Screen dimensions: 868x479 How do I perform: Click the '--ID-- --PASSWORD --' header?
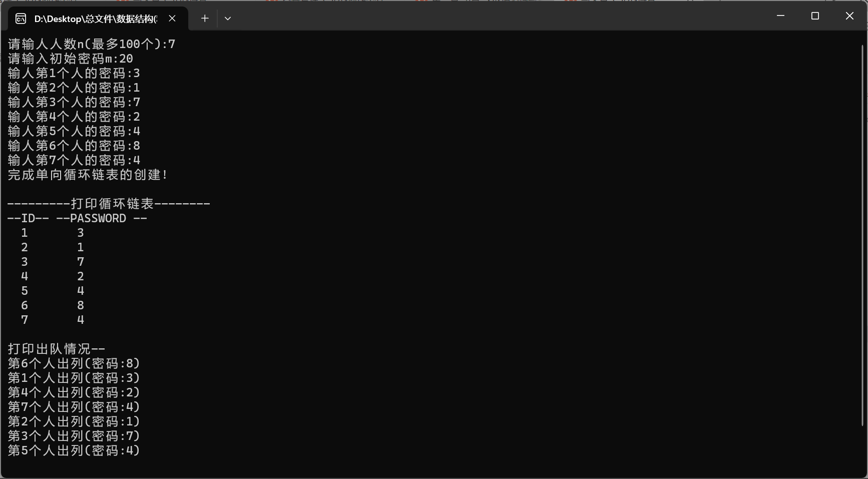point(77,218)
